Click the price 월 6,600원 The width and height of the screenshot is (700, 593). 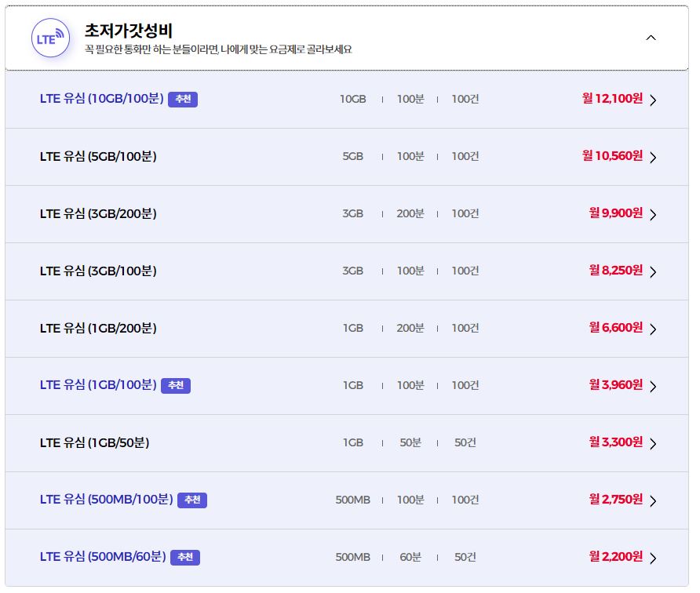point(616,328)
